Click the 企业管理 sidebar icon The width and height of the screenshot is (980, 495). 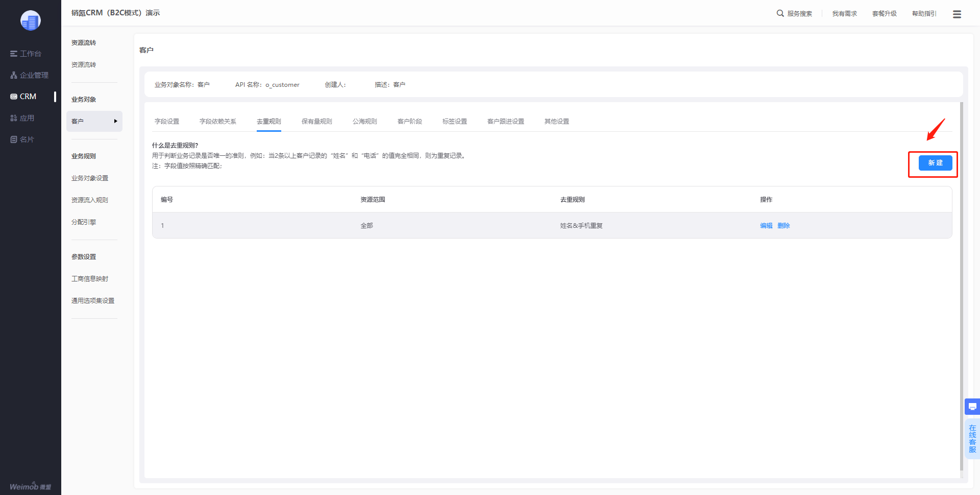point(14,75)
